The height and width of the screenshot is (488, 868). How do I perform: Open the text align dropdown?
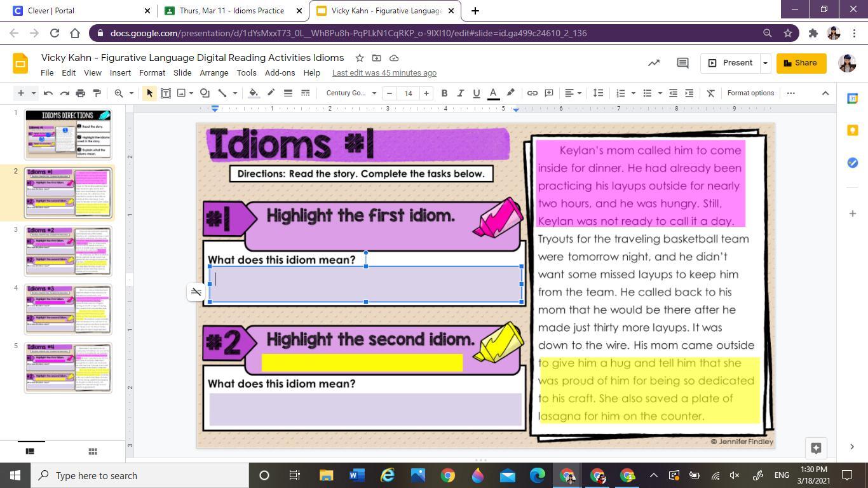tap(573, 93)
